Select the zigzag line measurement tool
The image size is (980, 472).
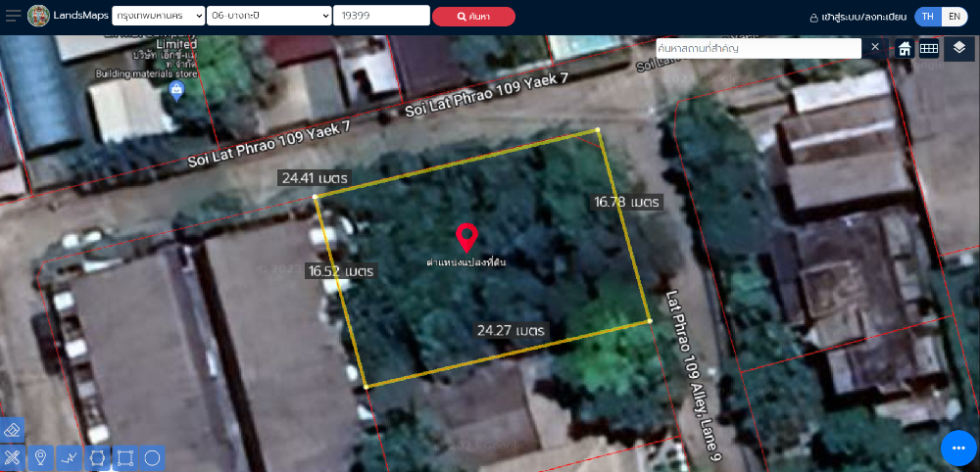(69, 457)
